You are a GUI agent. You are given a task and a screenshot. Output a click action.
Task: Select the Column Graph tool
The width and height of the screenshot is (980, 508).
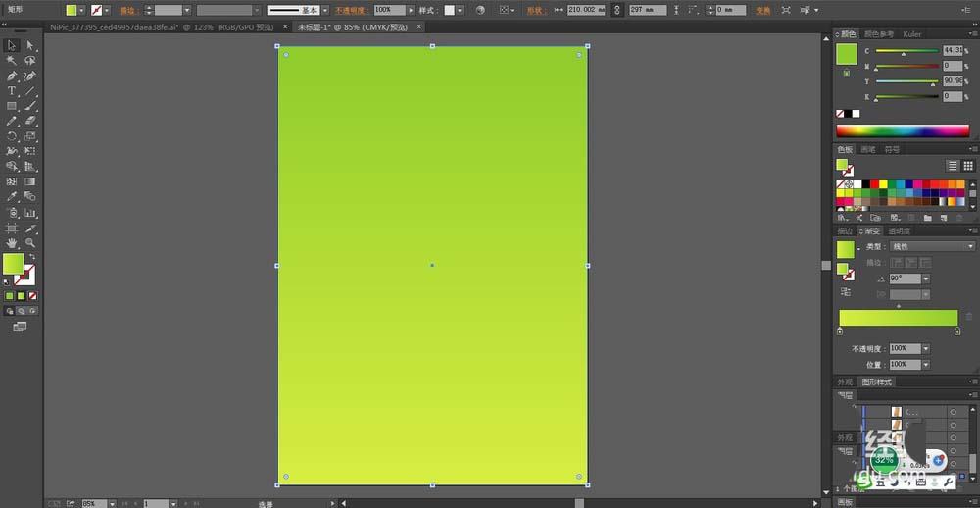click(x=29, y=213)
